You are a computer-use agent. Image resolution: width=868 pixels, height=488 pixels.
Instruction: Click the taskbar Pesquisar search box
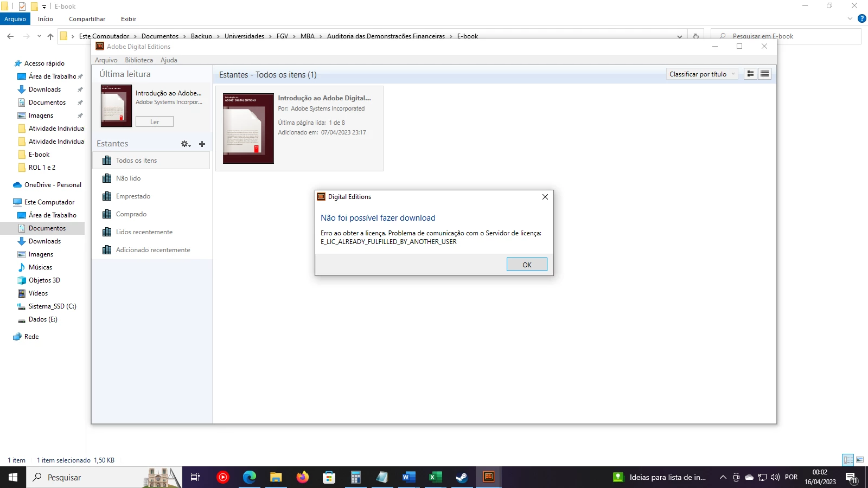coord(104,477)
